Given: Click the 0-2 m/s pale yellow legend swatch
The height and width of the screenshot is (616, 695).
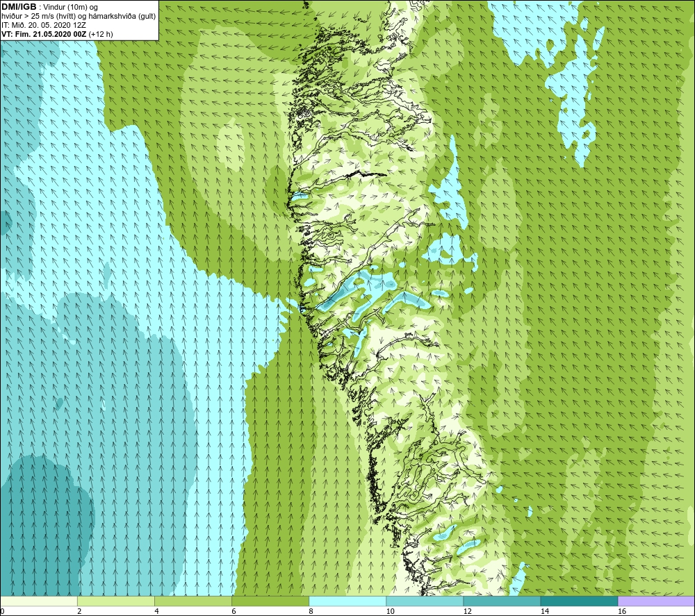Looking at the screenshot, I should (x=38, y=601).
